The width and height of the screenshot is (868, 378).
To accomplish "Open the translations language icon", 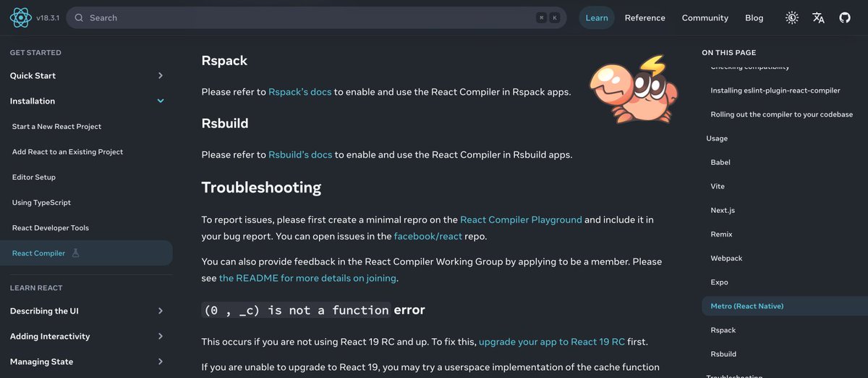I will [818, 17].
